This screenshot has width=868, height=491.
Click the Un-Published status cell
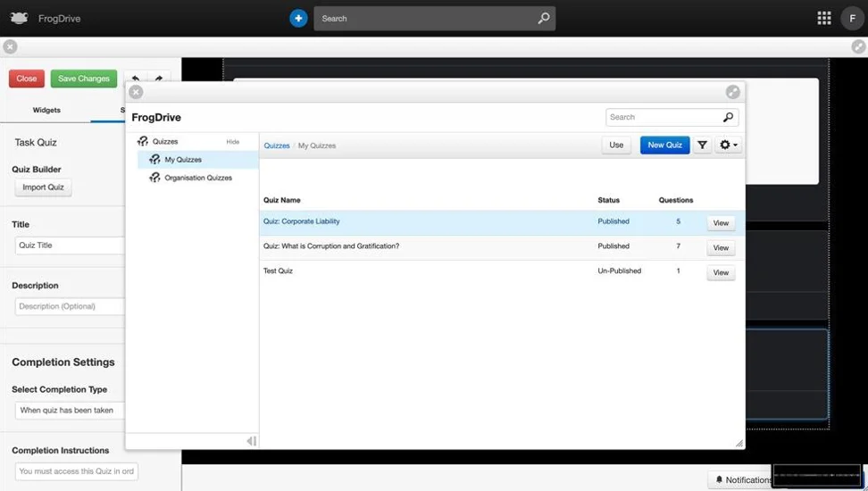pos(620,270)
